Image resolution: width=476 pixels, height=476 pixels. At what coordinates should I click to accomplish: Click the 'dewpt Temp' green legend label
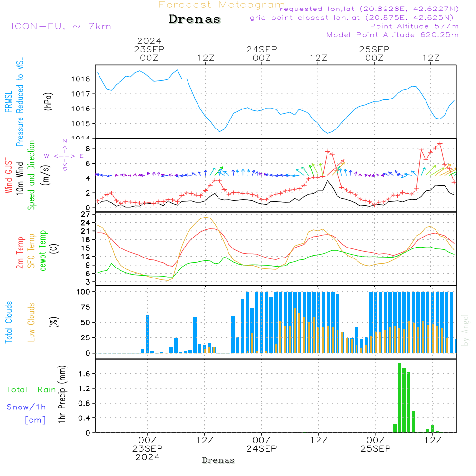click(42, 250)
